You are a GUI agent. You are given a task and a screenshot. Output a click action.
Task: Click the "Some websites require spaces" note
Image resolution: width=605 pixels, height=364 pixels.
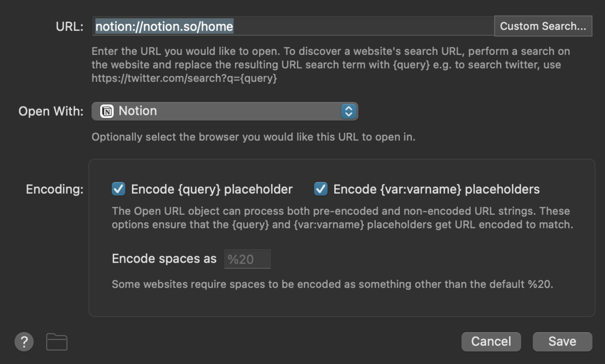click(333, 284)
